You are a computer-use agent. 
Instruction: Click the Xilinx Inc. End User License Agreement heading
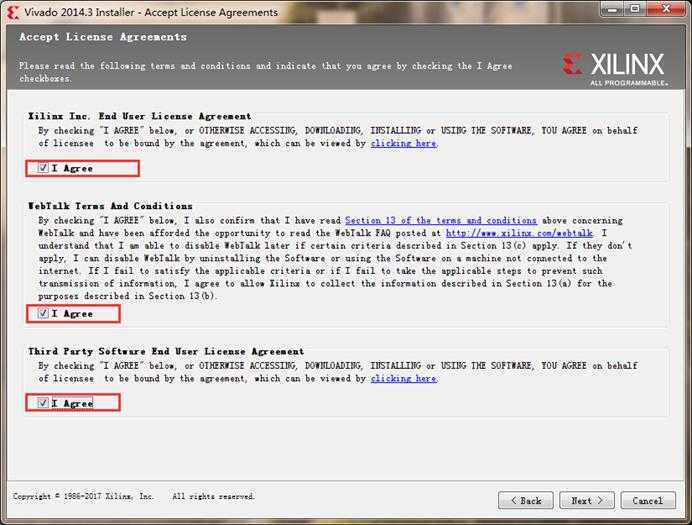[x=139, y=116]
